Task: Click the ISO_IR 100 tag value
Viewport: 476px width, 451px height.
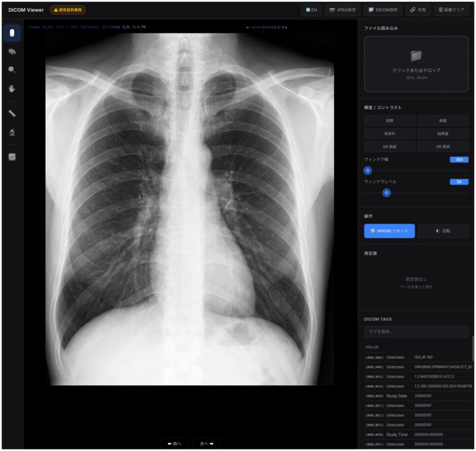Action: click(423, 357)
